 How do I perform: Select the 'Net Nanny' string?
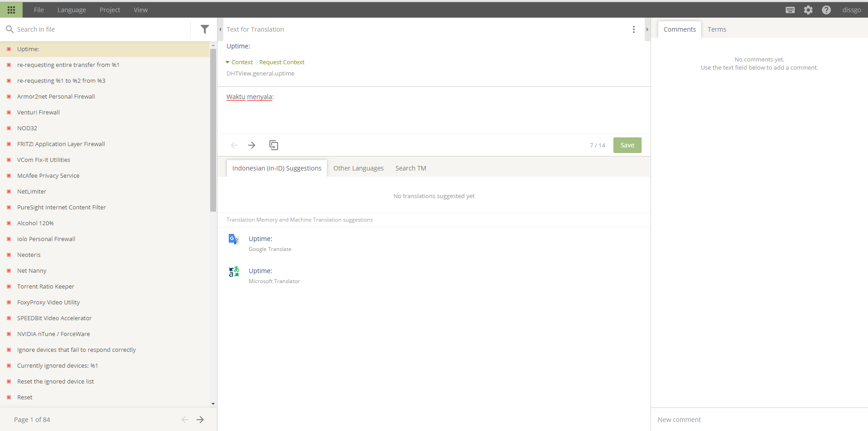tap(105, 270)
